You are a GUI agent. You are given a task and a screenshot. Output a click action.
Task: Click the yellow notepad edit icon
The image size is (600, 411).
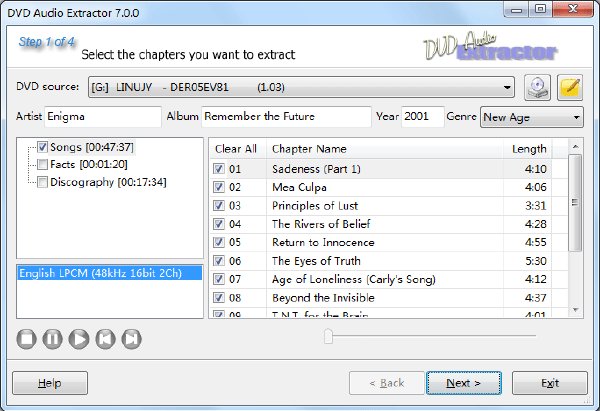coord(570,88)
